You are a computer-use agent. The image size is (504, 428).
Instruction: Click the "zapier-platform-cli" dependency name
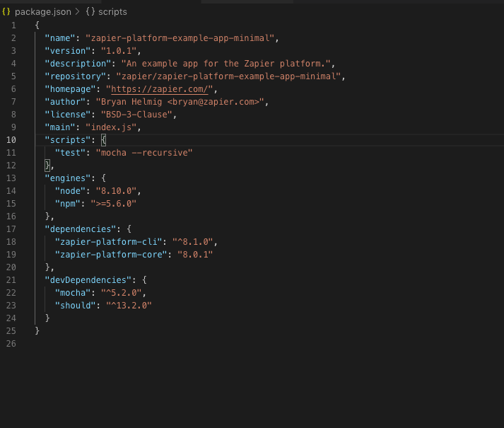[x=108, y=242]
